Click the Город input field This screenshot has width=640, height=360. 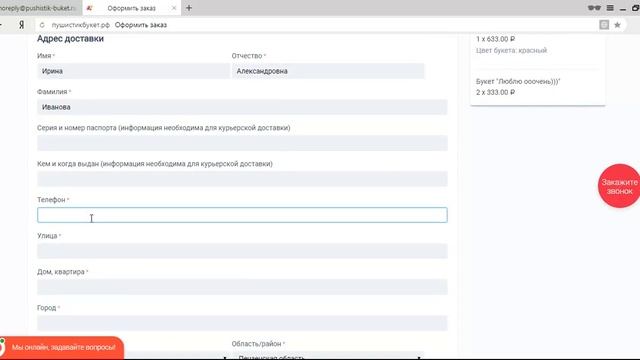(242, 322)
